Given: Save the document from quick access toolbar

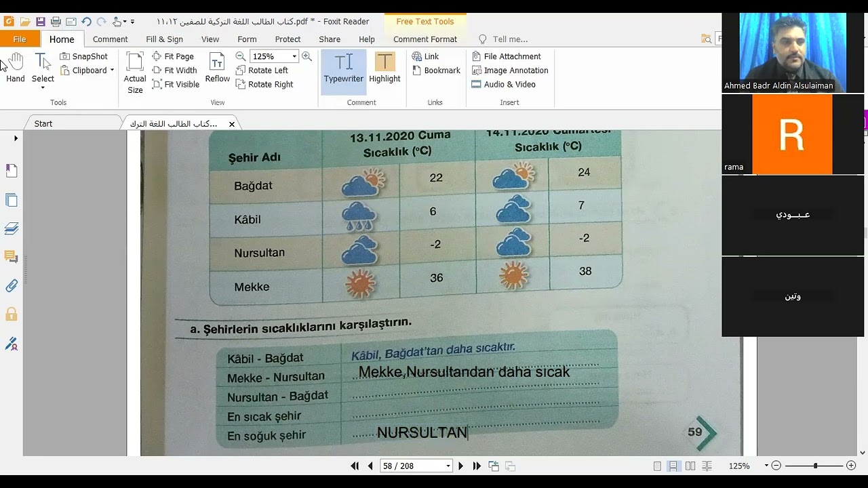Looking at the screenshot, I should [x=41, y=22].
